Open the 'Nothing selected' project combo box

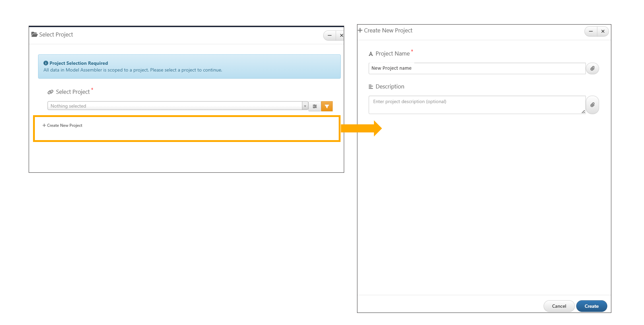point(174,106)
